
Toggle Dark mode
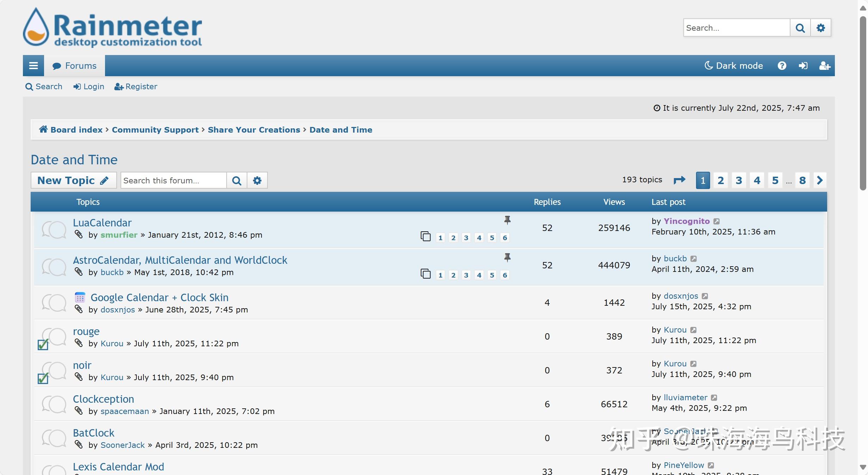click(x=734, y=66)
